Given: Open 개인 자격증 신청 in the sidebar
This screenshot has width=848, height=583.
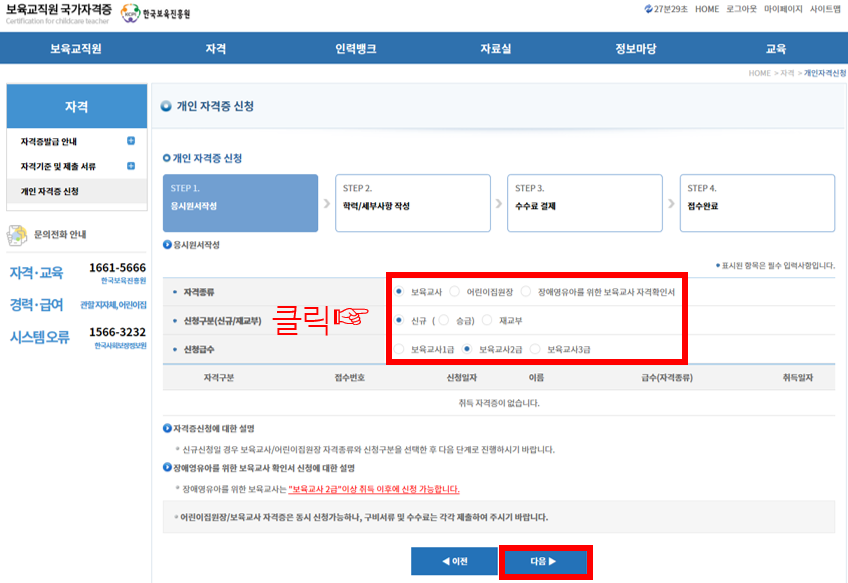Looking at the screenshot, I should (x=50, y=190).
